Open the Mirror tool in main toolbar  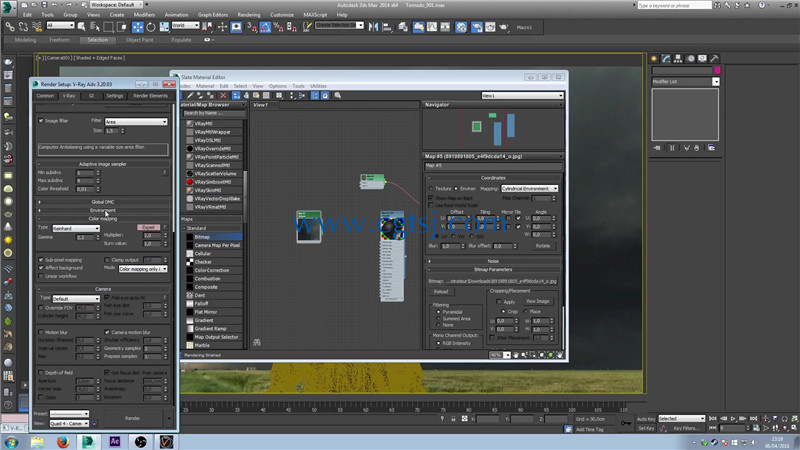click(x=373, y=27)
